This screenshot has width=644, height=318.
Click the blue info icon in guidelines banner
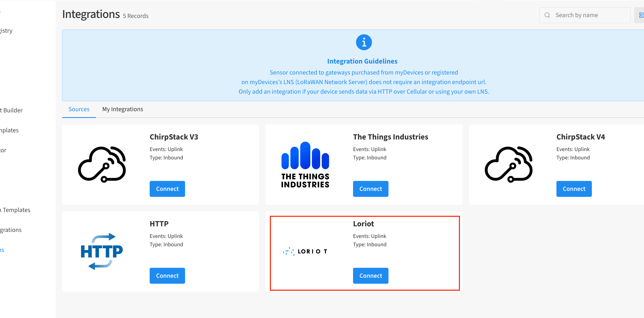(x=364, y=42)
